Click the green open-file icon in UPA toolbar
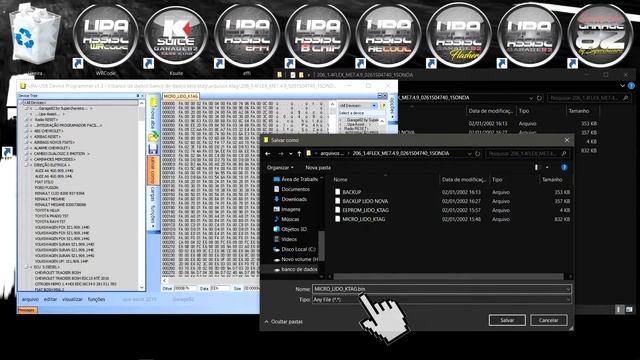 coord(153,136)
